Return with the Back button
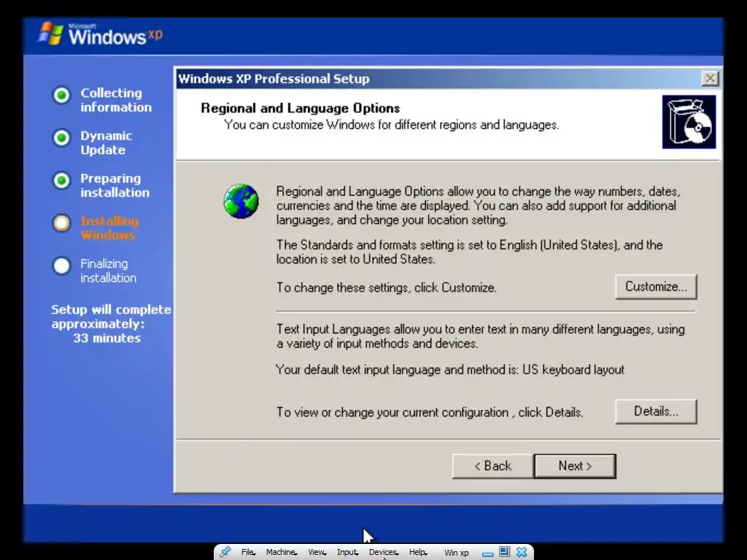The image size is (747, 560). pyautogui.click(x=492, y=466)
